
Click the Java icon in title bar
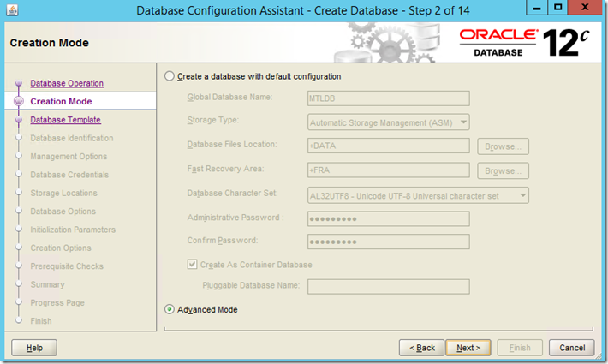[12, 10]
